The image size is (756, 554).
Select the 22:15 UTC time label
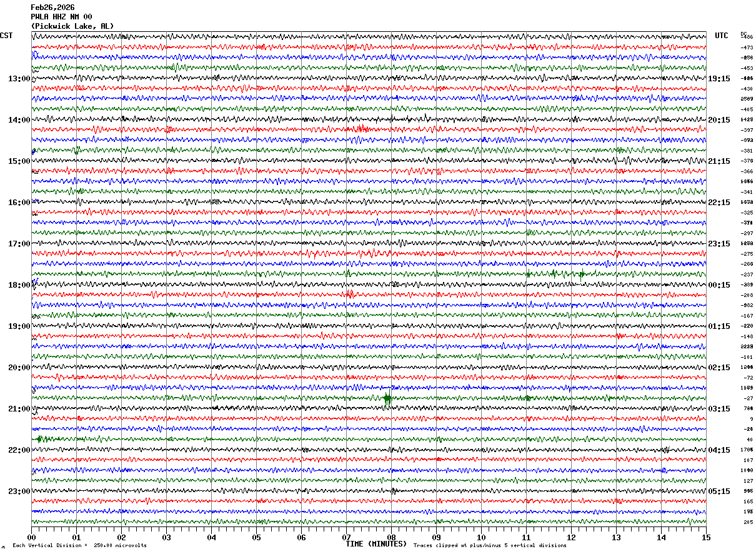coord(719,203)
